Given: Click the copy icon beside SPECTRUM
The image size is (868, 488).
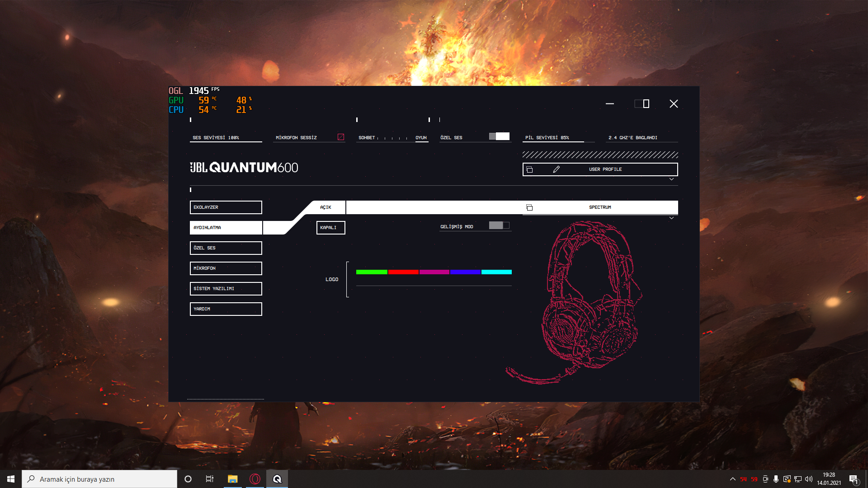Looking at the screenshot, I should (x=529, y=207).
